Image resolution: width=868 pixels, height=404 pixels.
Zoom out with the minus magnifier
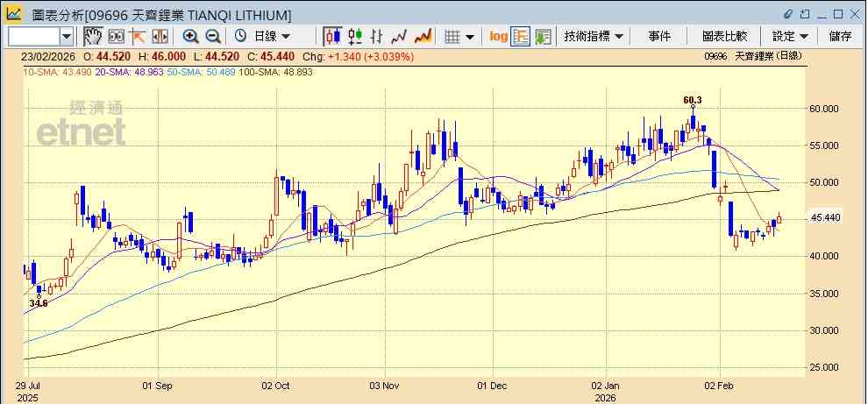coord(213,37)
